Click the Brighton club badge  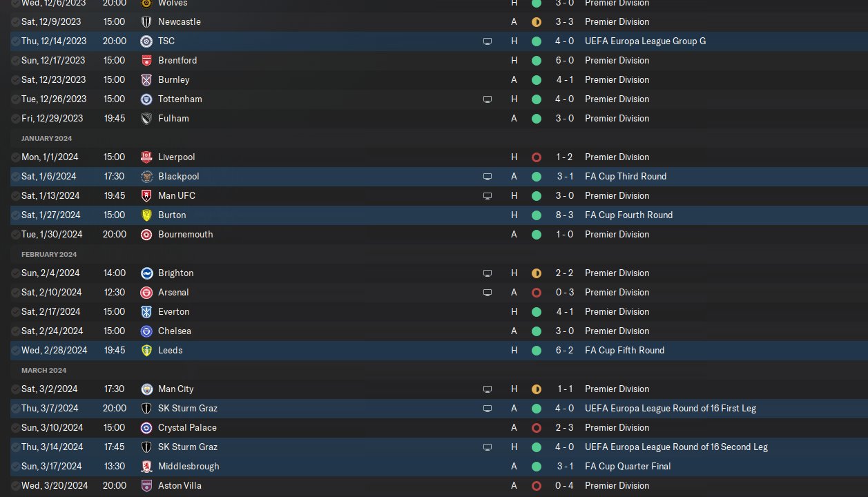point(146,273)
